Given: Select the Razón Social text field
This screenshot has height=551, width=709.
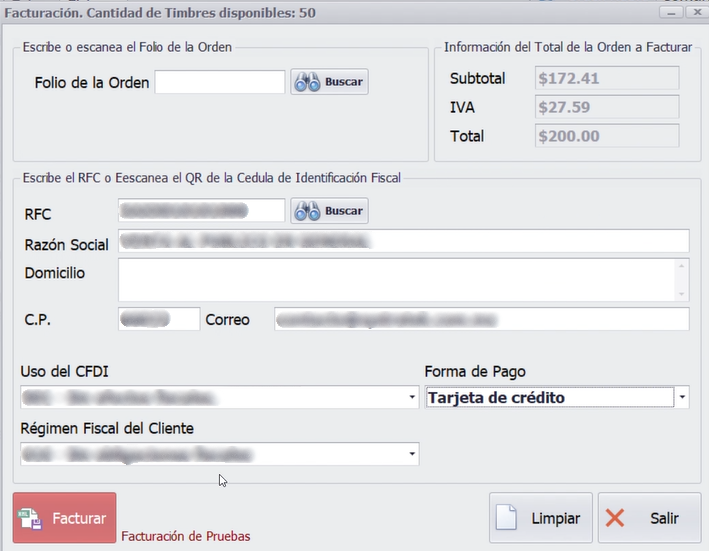Looking at the screenshot, I should pyautogui.click(x=403, y=241).
